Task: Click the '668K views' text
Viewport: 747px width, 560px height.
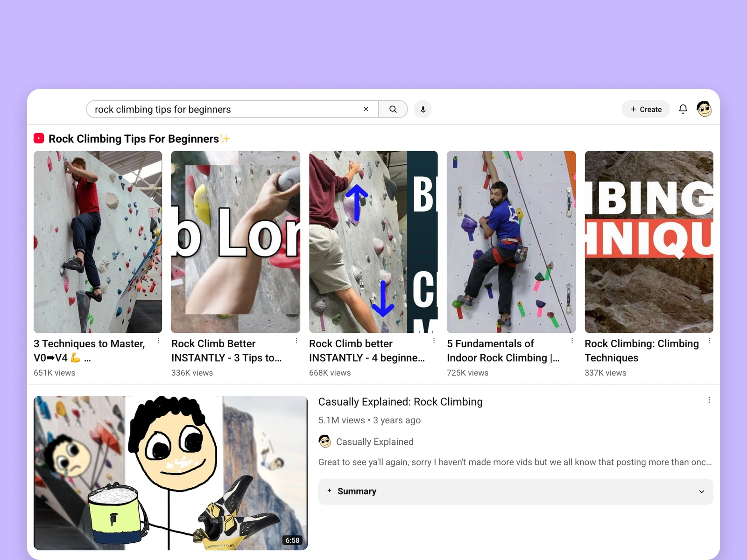Action: coord(330,373)
